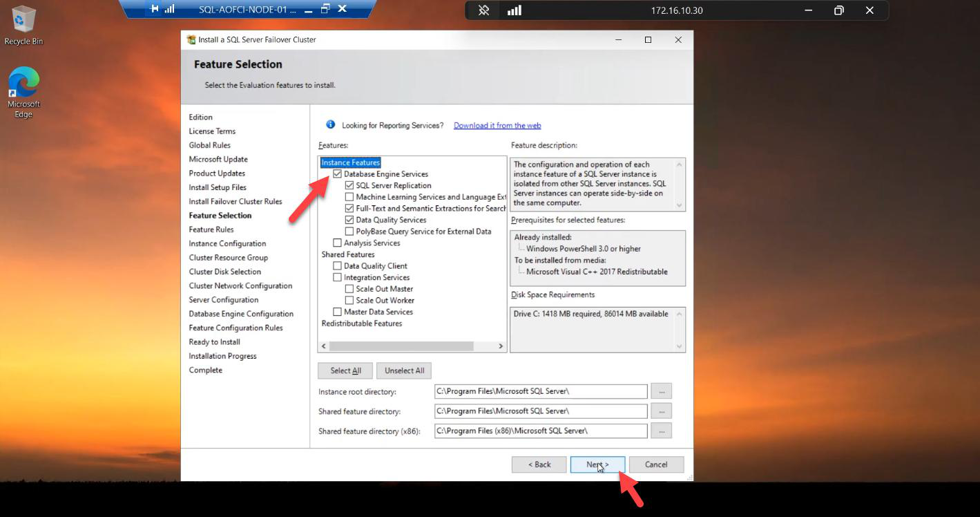Enable Integration Services checkbox
The width and height of the screenshot is (980, 517).
pos(337,277)
